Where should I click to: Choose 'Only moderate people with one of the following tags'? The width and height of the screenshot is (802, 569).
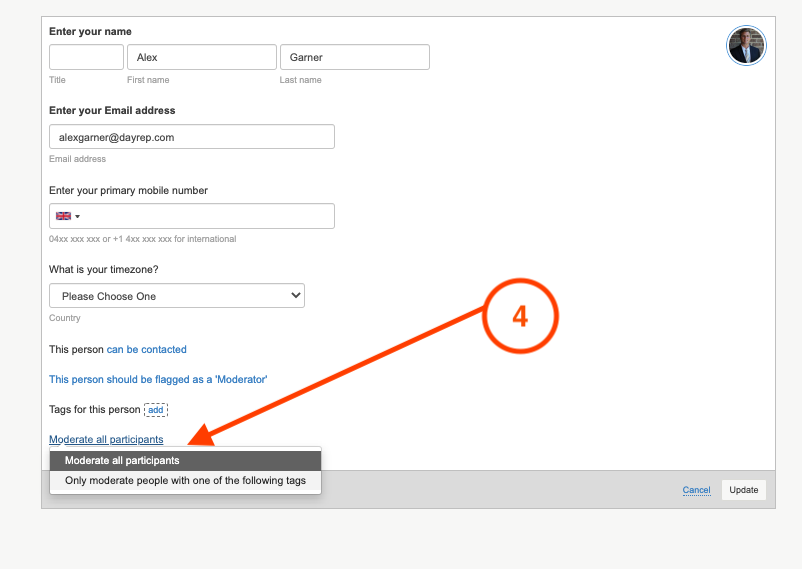[x=185, y=481]
